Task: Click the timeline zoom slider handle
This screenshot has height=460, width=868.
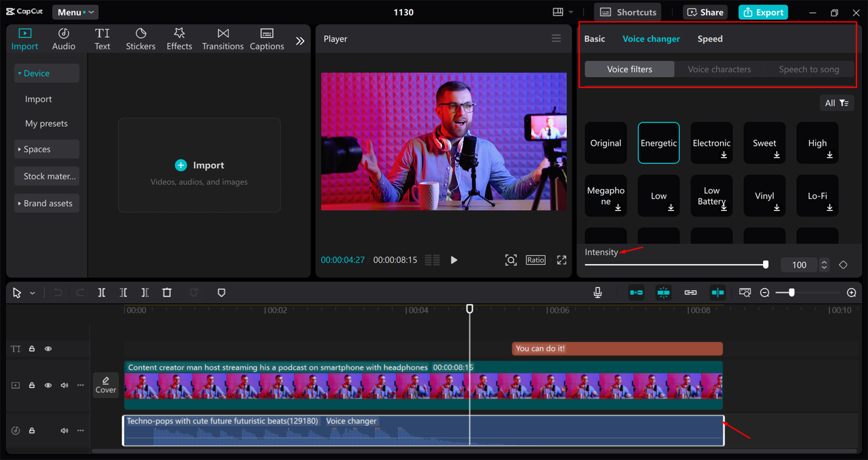Action: tap(791, 293)
